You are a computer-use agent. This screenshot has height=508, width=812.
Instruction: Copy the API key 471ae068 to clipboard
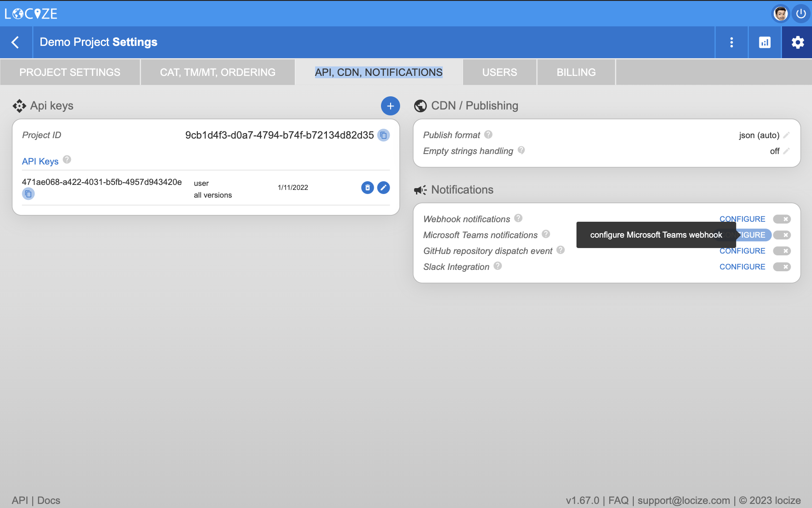[x=28, y=194]
